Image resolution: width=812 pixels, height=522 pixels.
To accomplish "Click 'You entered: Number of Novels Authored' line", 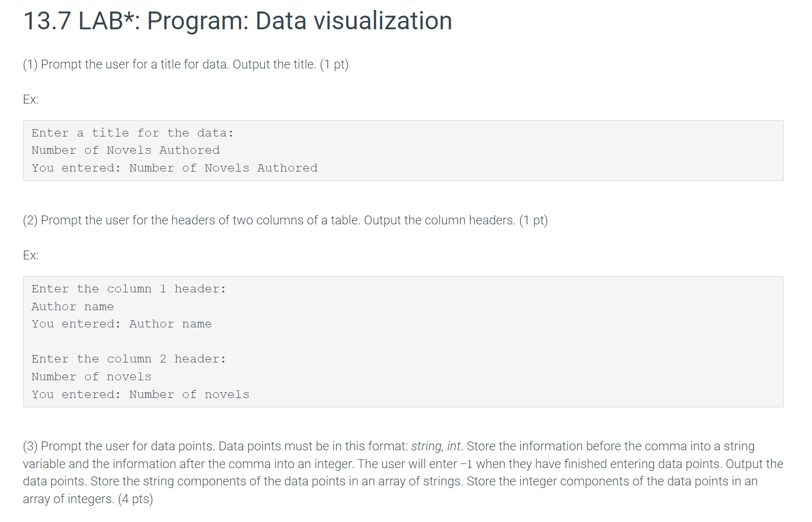I will point(175,168).
